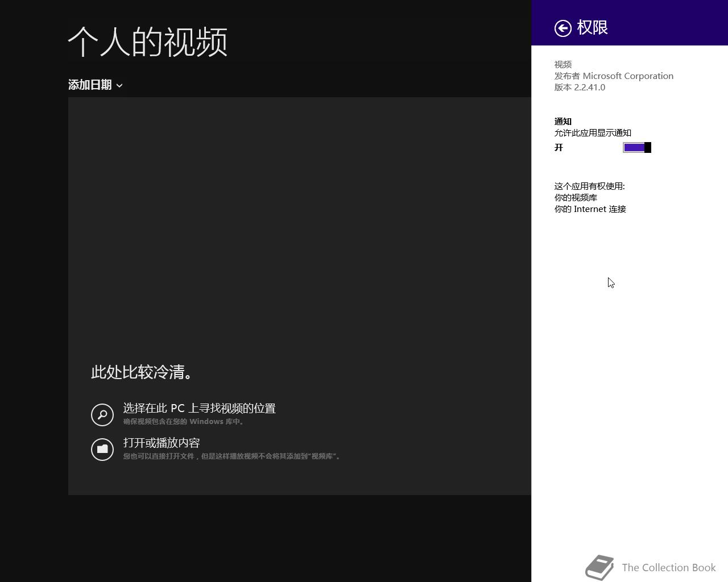Open the 添加日期 sort dropdown
The width and height of the screenshot is (728, 582).
tap(96, 85)
